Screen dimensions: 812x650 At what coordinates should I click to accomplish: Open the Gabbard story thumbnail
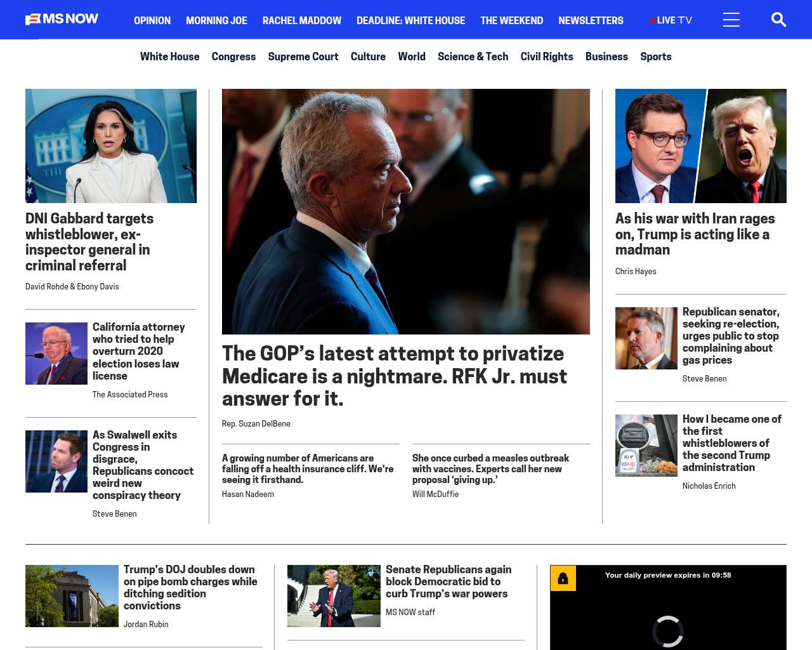click(x=111, y=146)
